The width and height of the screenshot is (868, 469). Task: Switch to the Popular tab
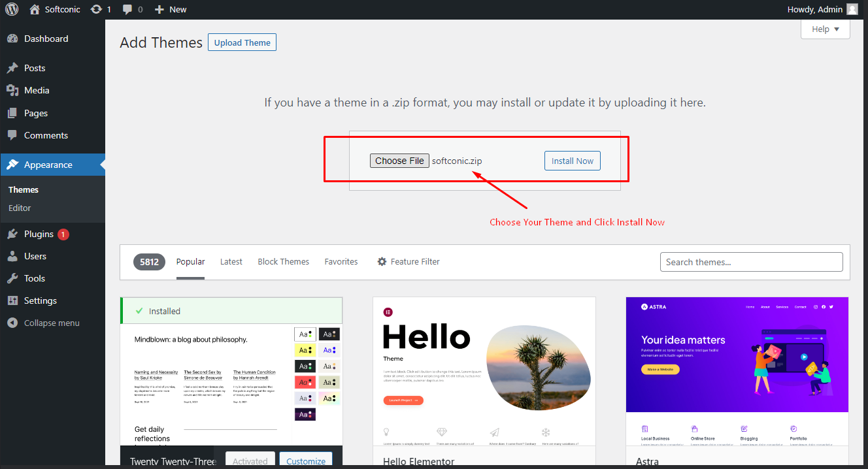click(190, 261)
